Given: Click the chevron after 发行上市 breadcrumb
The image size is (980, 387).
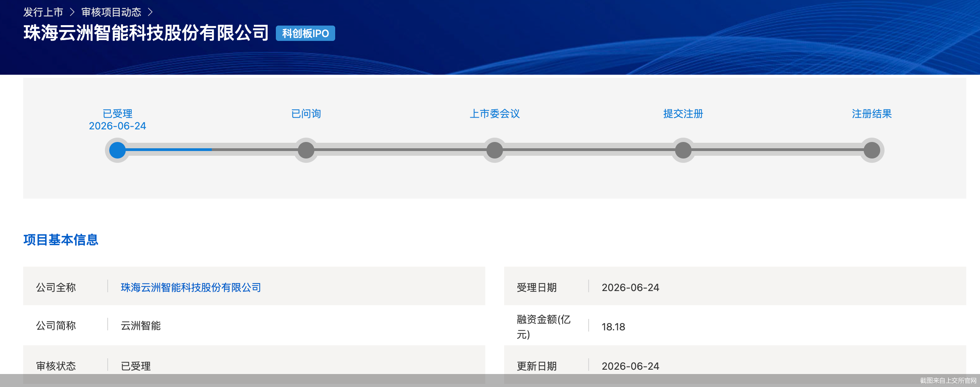Looking at the screenshot, I should coord(72,12).
